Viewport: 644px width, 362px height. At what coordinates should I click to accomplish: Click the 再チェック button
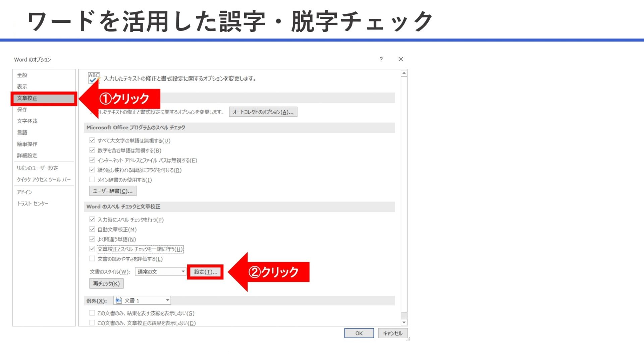click(106, 284)
